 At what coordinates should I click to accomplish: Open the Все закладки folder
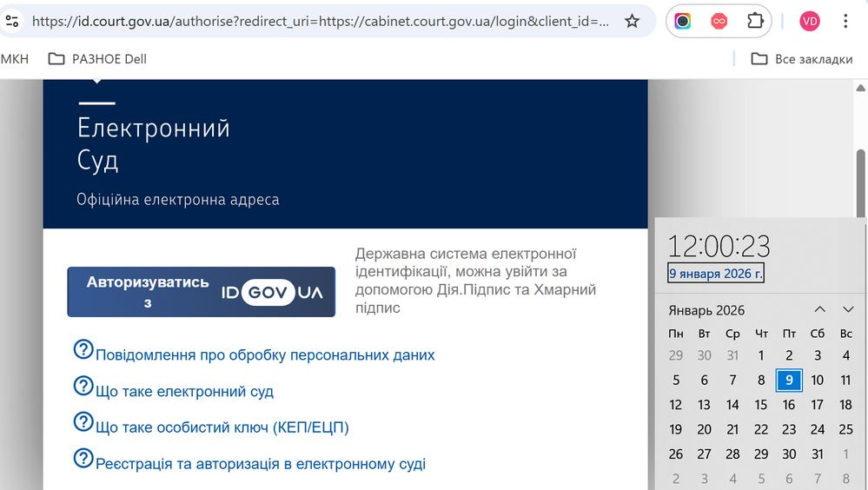[x=802, y=59]
